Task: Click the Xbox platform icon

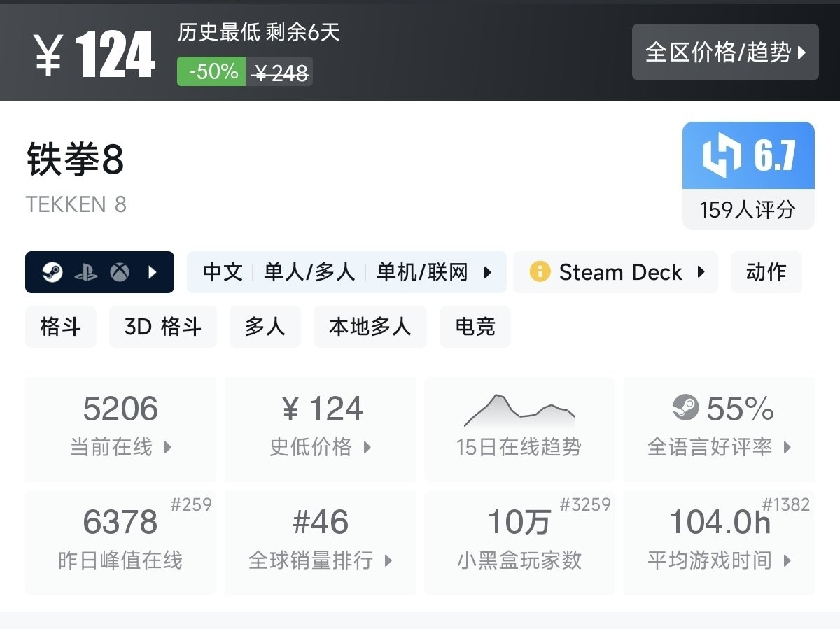Action: point(120,272)
